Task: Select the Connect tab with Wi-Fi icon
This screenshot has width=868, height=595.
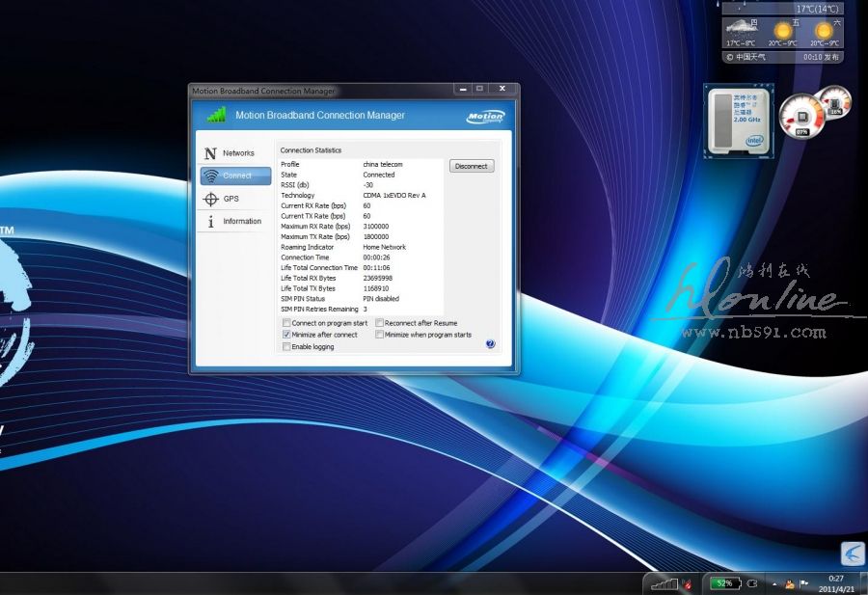Action: [x=235, y=176]
